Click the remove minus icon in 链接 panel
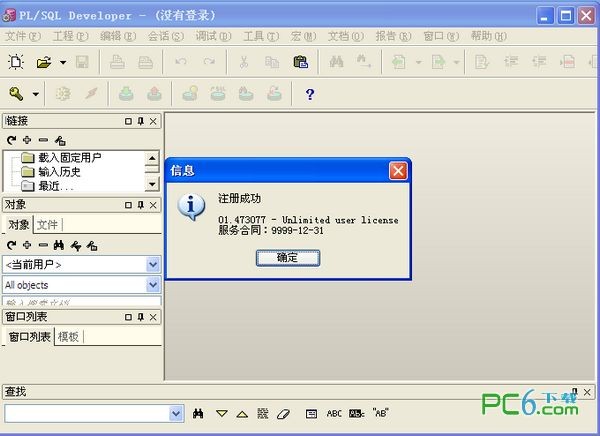Viewport: 600px width, 436px height. [x=43, y=140]
